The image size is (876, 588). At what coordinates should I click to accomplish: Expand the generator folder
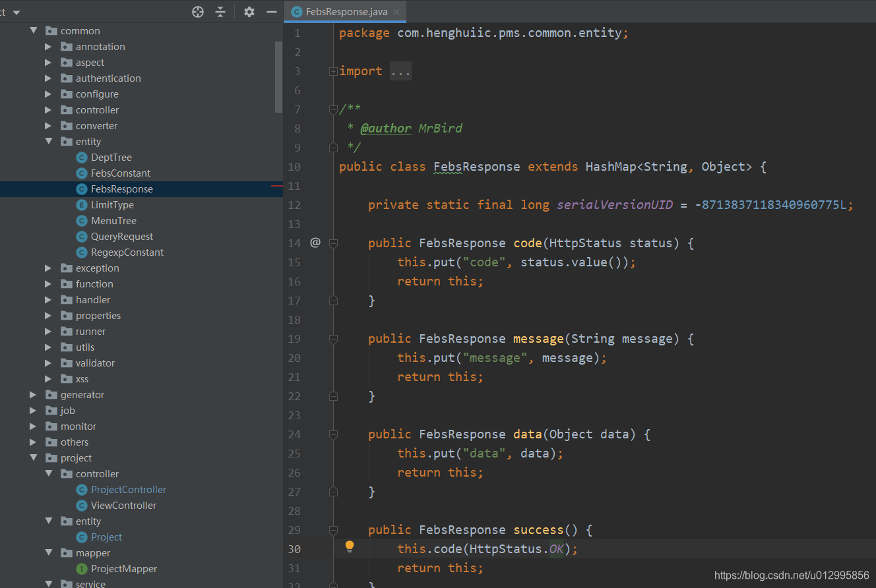pyautogui.click(x=33, y=394)
